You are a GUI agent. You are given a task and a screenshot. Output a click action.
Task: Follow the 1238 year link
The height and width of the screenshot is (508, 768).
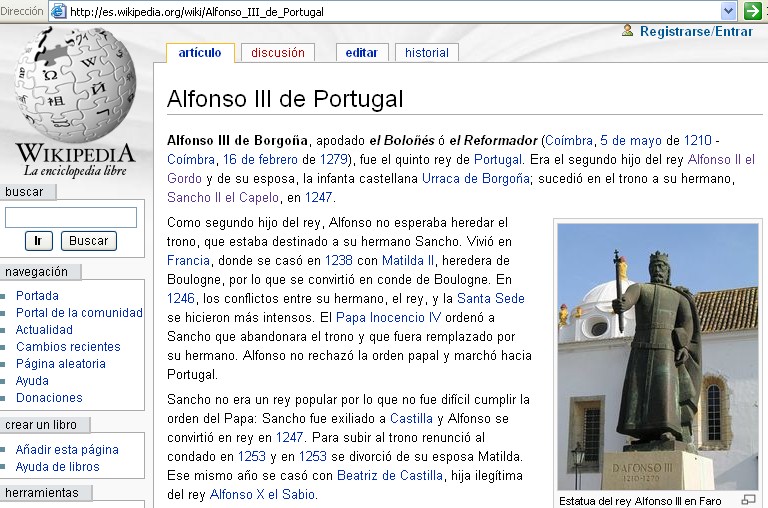tap(338, 261)
